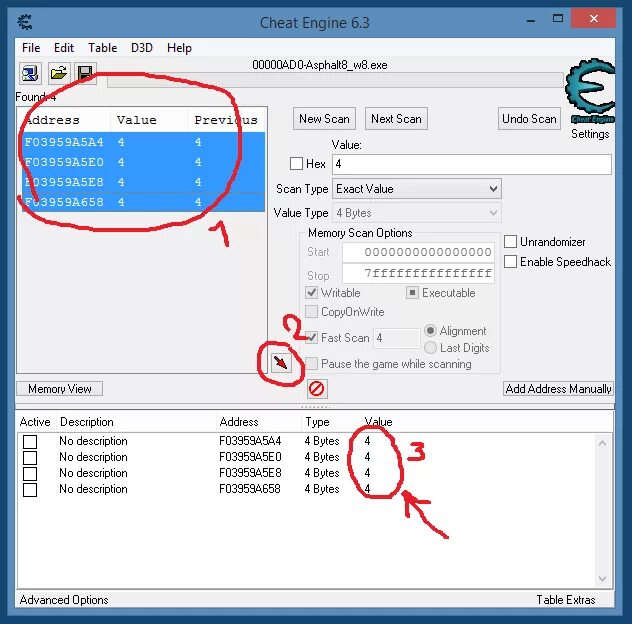Click value 4 in F03959A5E8 table row
This screenshot has width=632, height=624.
[367, 473]
